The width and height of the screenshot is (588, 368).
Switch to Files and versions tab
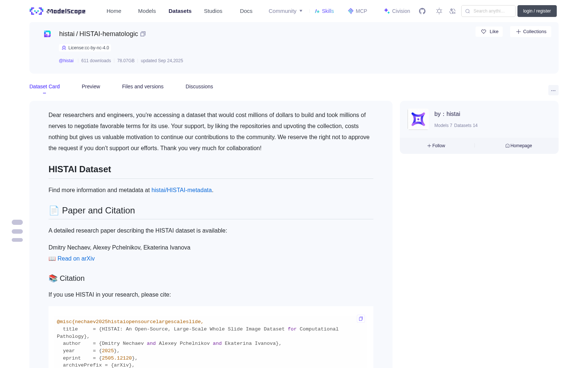click(143, 86)
